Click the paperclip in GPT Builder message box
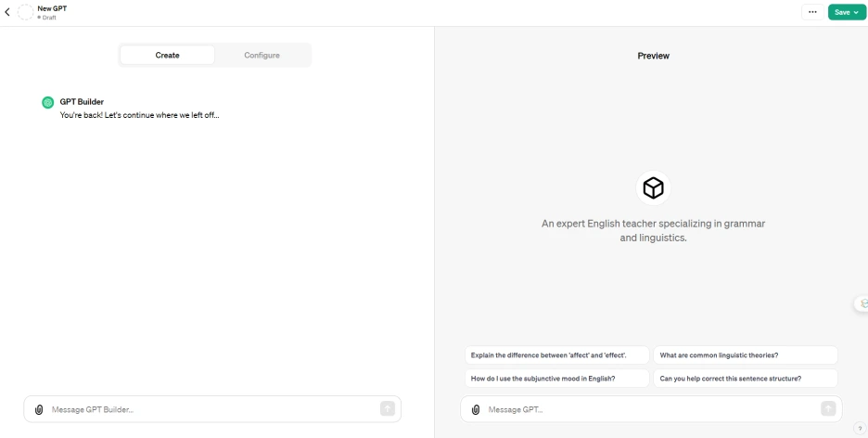Viewport: 868px width, 438px height. (x=39, y=409)
